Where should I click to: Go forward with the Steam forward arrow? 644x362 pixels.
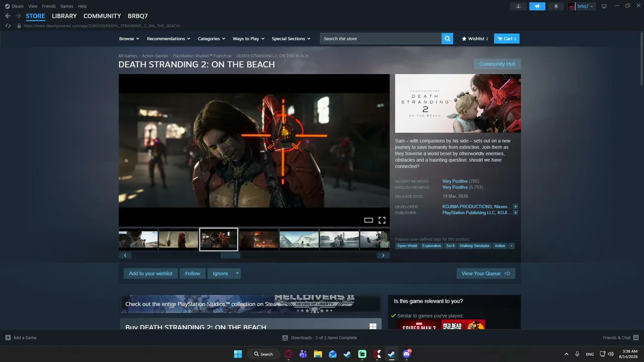pyautogui.click(x=18, y=16)
